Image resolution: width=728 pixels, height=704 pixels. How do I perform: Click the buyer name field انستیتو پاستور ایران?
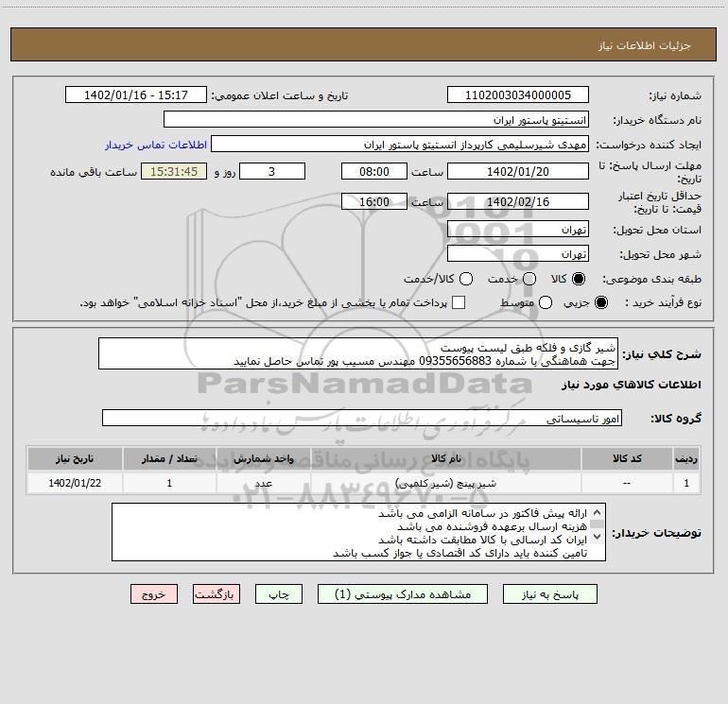376,120
